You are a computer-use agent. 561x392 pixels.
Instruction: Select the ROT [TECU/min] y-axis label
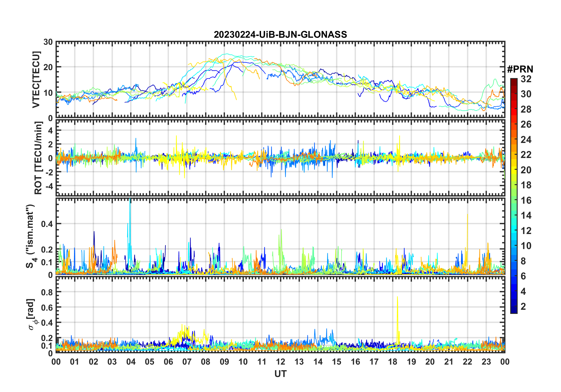click(x=38, y=158)
